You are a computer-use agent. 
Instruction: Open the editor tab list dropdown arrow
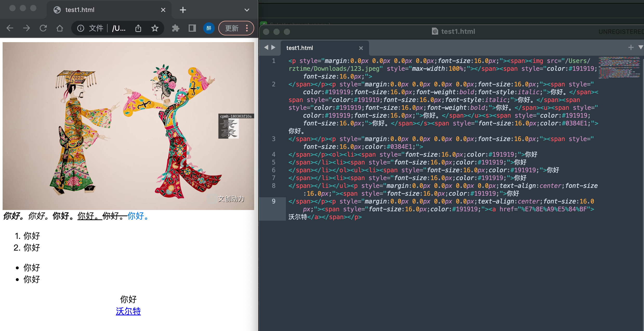tap(641, 47)
